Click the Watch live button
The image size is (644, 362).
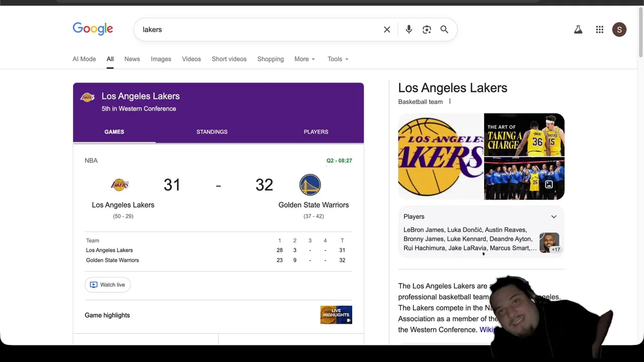tap(108, 285)
